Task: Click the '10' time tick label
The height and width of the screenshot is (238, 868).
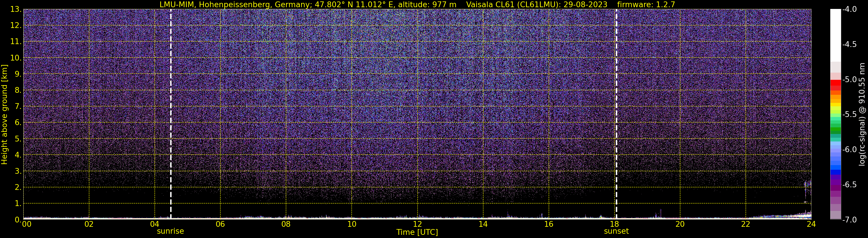Action: pos(352,224)
